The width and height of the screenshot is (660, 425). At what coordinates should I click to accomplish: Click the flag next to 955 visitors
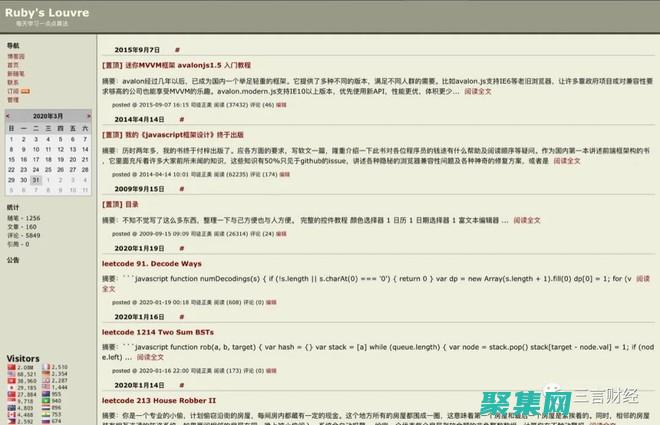tap(46, 394)
